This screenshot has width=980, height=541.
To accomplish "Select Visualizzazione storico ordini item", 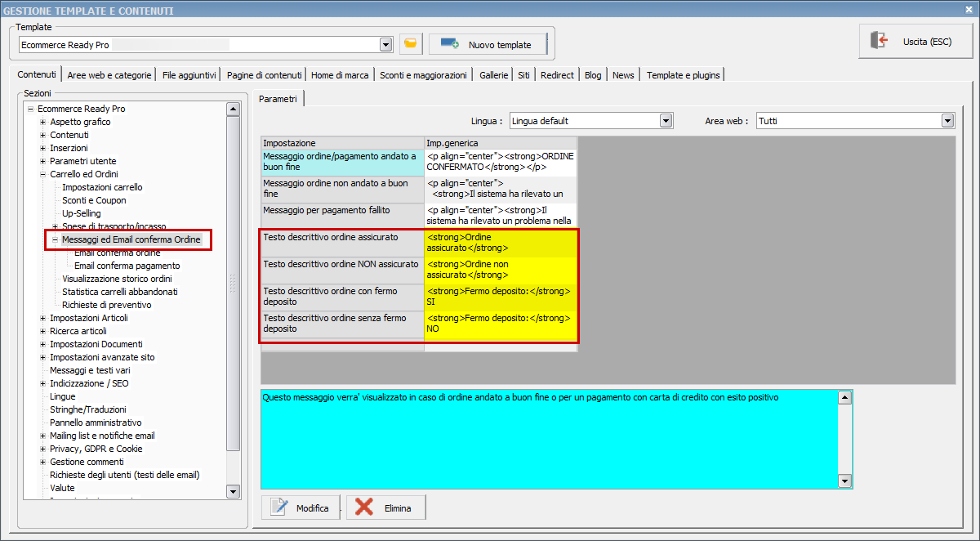I will coord(117,279).
